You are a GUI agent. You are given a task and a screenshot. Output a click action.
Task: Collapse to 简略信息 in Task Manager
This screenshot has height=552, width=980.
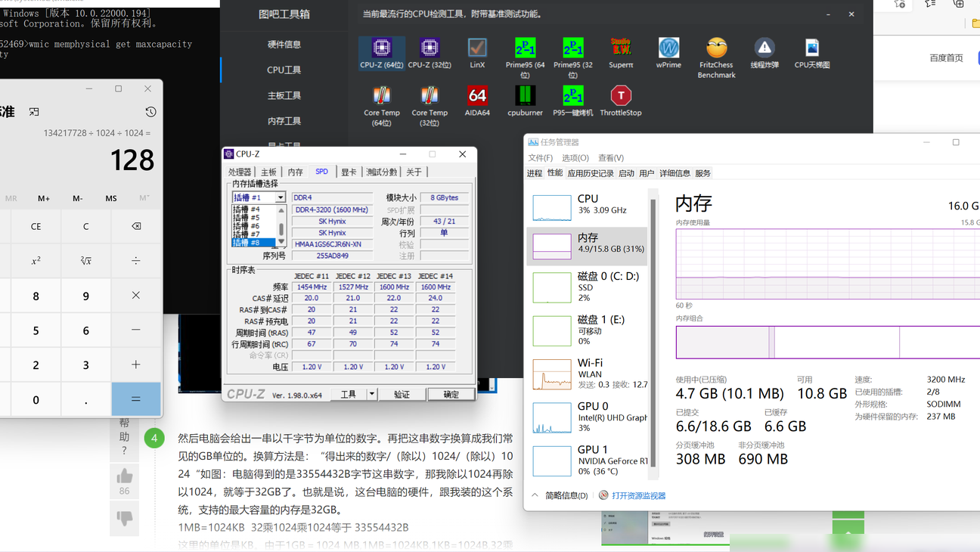coord(560,495)
